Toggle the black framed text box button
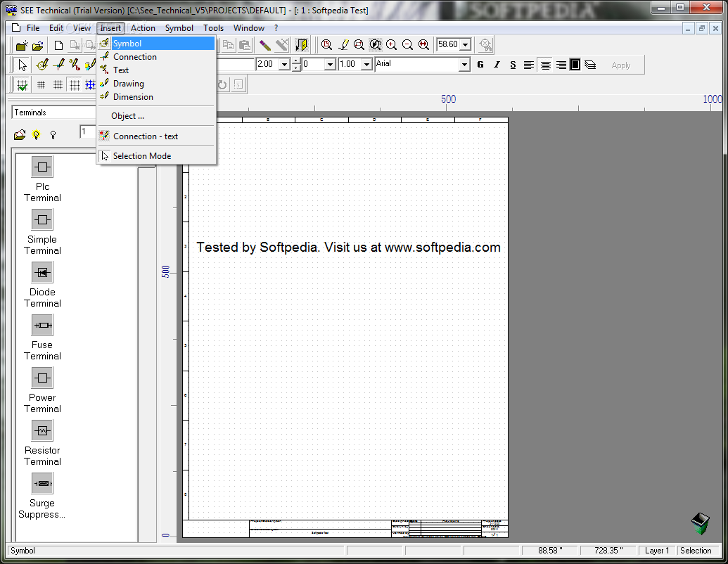The height and width of the screenshot is (564, 728). [575, 65]
